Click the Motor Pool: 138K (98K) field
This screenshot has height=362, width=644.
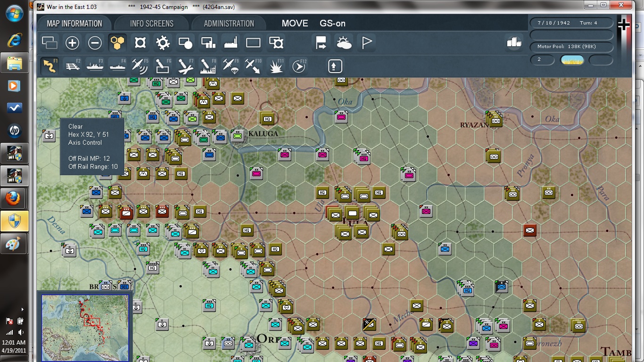(571, 47)
